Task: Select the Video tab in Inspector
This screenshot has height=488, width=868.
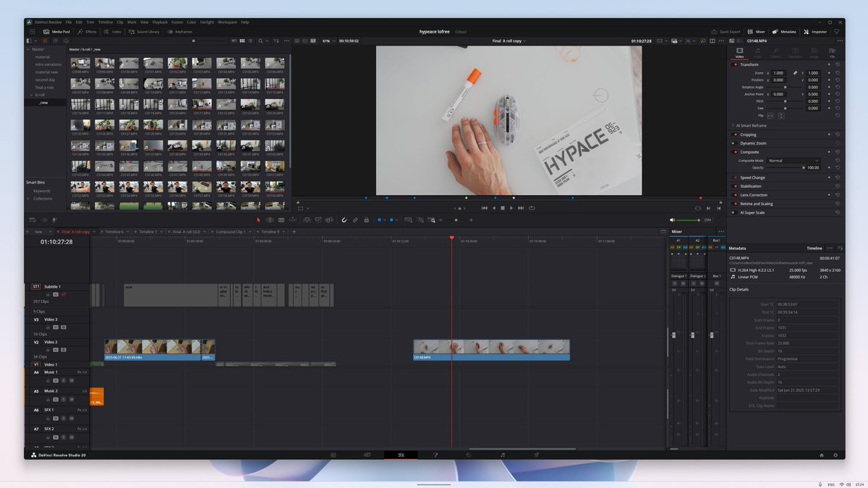Action: (x=739, y=52)
